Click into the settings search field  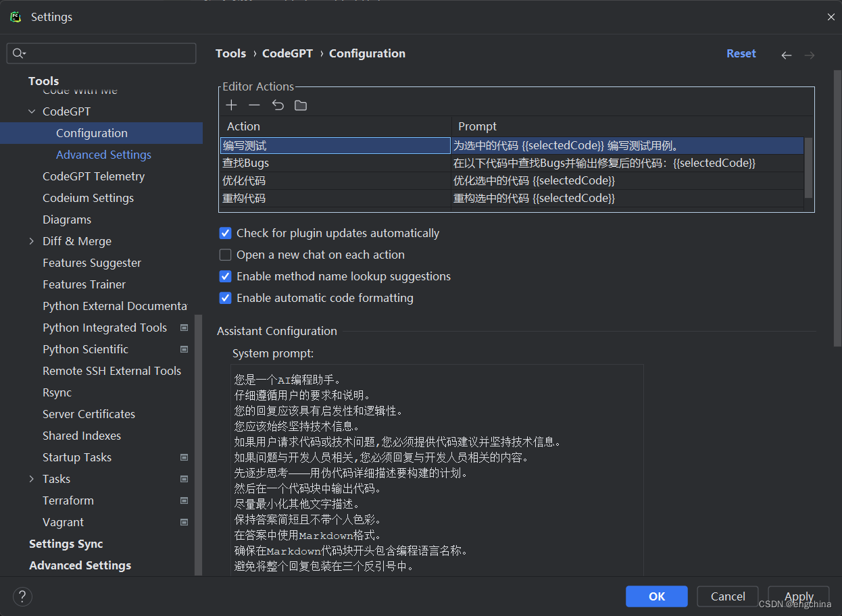[x=101, y=53]
